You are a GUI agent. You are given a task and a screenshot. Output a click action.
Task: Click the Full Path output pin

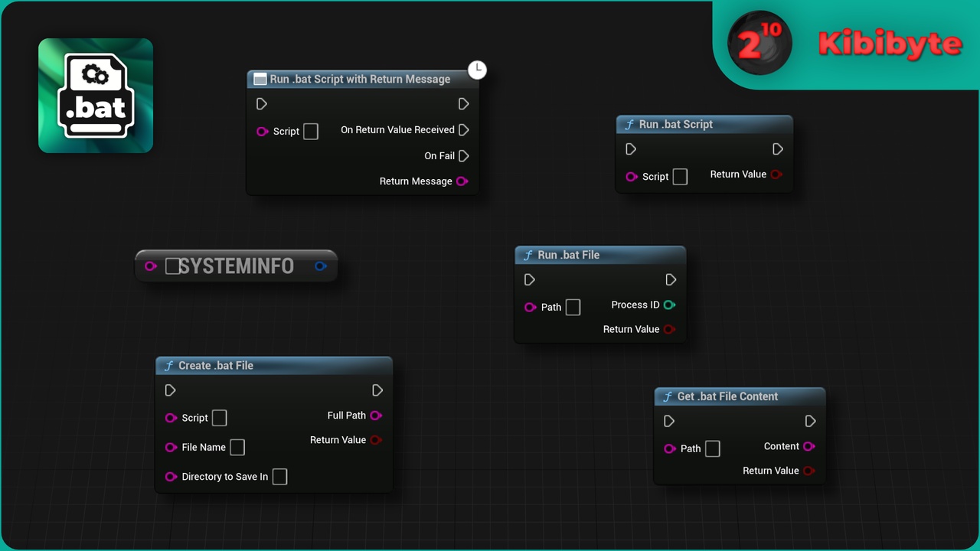pyautogui.click(x=376, y=416)
